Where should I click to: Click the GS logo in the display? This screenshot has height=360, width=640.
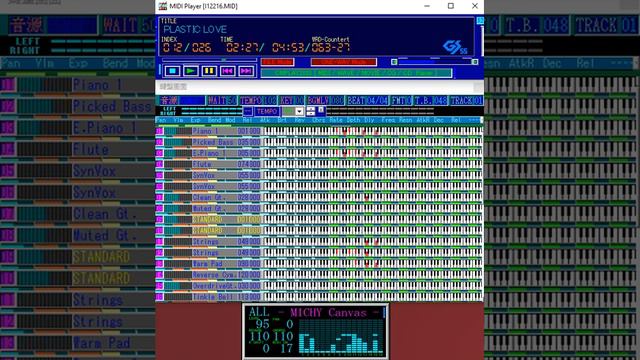click(455, 47)
